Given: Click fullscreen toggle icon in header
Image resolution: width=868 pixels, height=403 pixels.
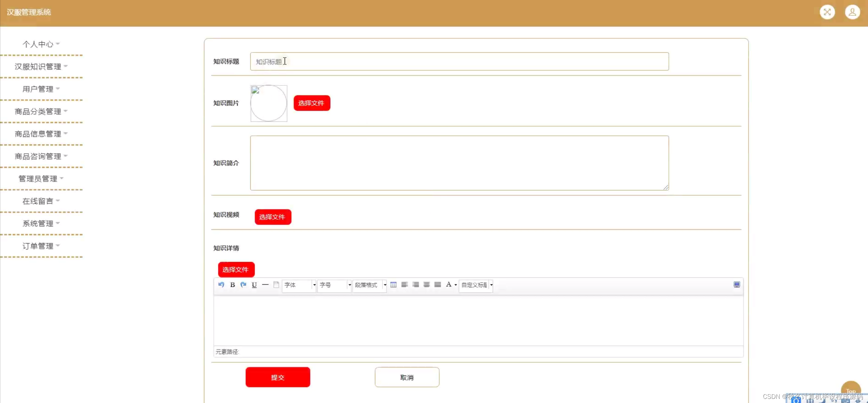Looking at the screenshot, I should coord(827,12).
